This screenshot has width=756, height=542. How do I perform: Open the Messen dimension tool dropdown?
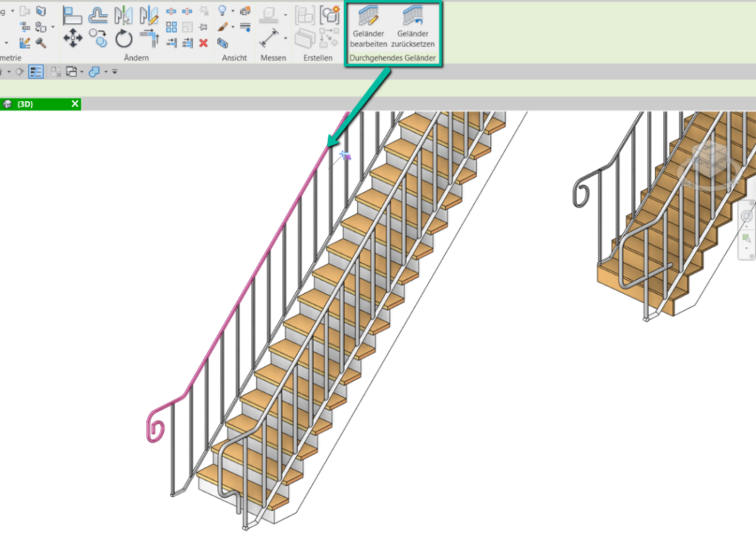(286, 38)
